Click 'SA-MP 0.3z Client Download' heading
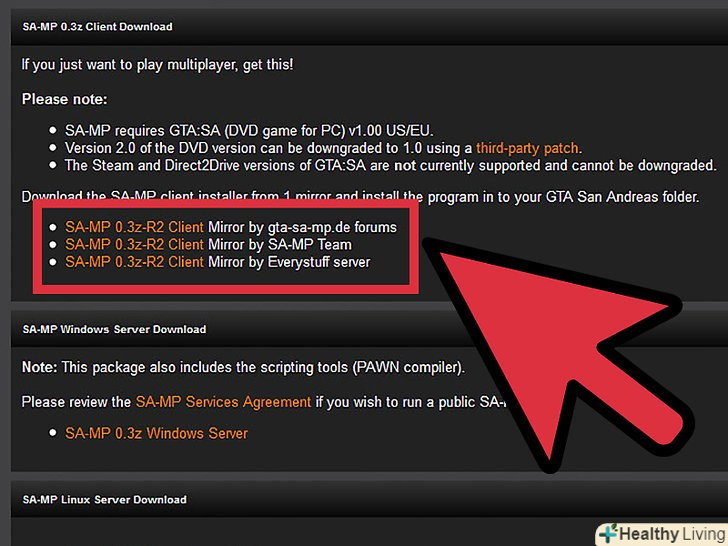 pyautogui.click(x=98, y=26)
